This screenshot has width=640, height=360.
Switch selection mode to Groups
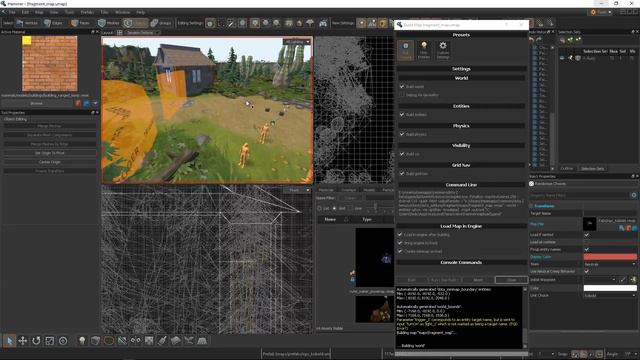coord(161,23)
